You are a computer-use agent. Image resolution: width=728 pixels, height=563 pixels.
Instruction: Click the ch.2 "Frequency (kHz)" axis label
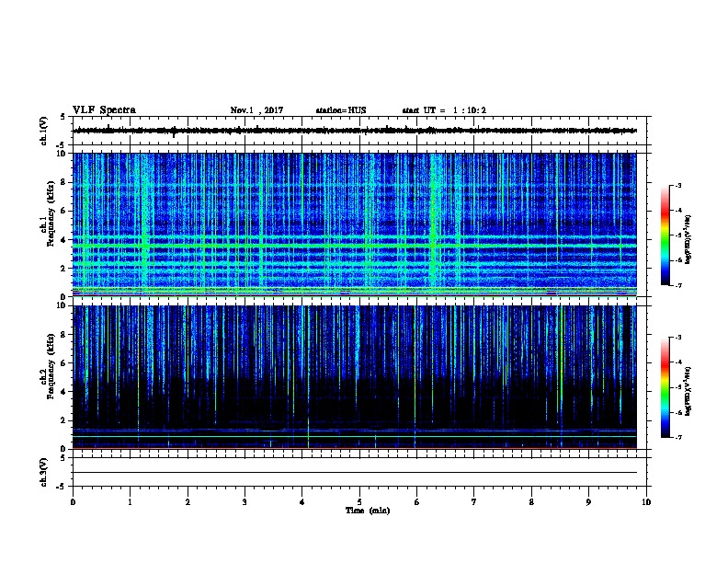(51, 366)
